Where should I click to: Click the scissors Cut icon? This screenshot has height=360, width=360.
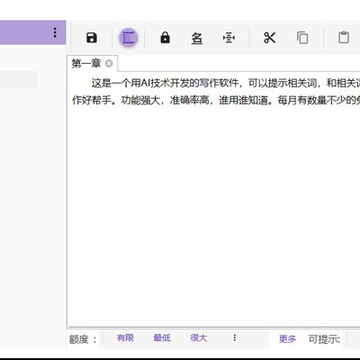tap(269, 38)
